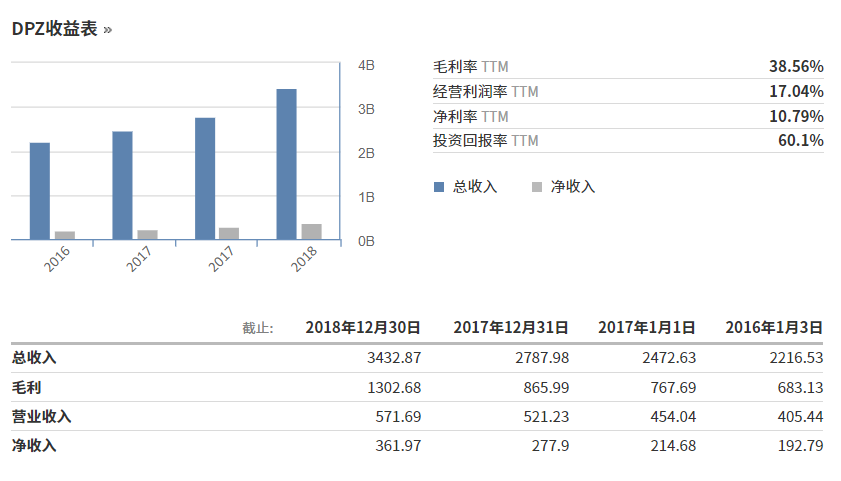
Task: Select the 10.79% net margin value
Action: (x=796, y=116)
